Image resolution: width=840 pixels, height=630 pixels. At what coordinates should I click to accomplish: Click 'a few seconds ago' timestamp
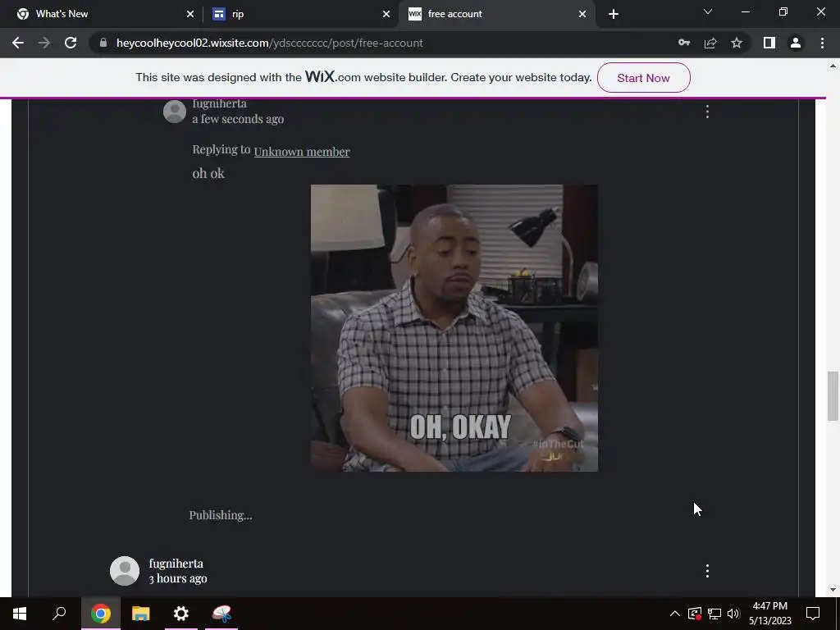238,119
